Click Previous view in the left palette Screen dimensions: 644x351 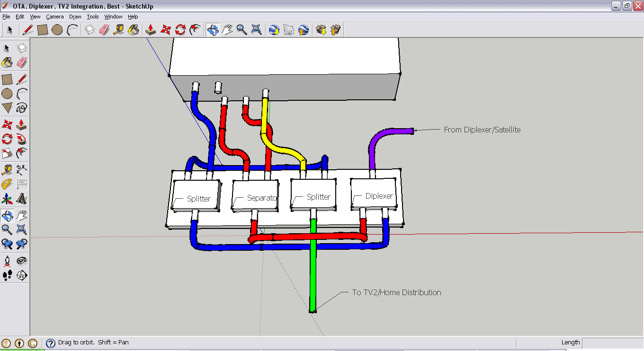pos(7,245)
